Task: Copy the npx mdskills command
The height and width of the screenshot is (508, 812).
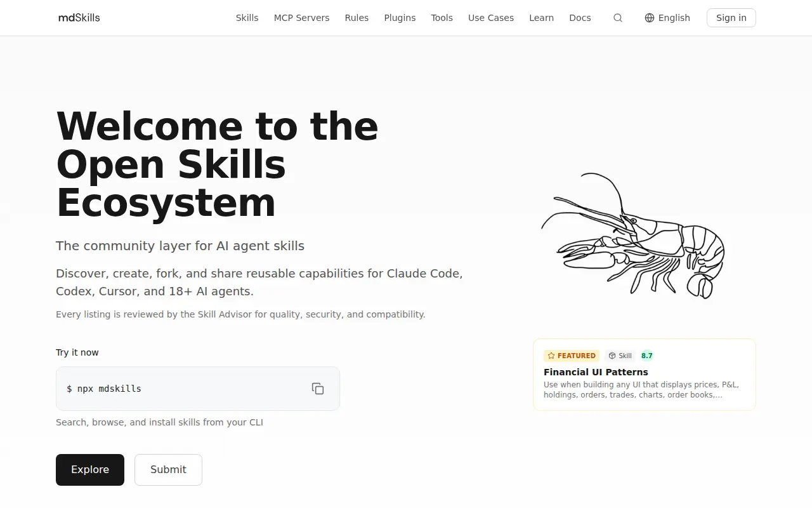Action: (x=318, y=389)
